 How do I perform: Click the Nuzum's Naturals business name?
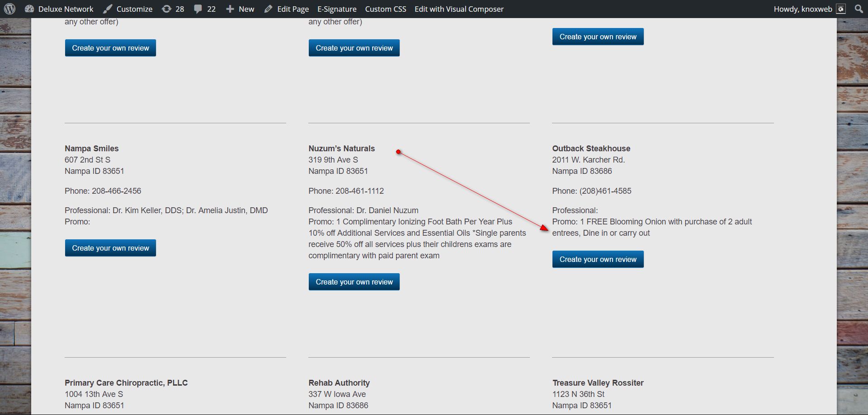click(341, 149)
